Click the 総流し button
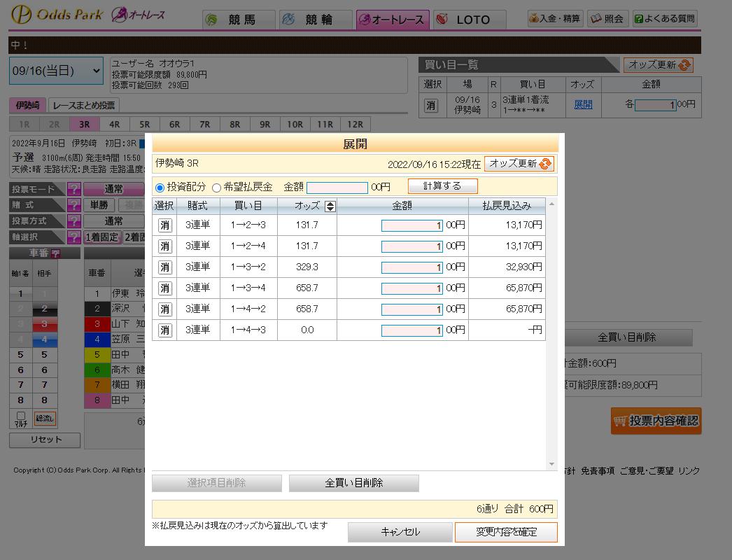 coord(45,418)
